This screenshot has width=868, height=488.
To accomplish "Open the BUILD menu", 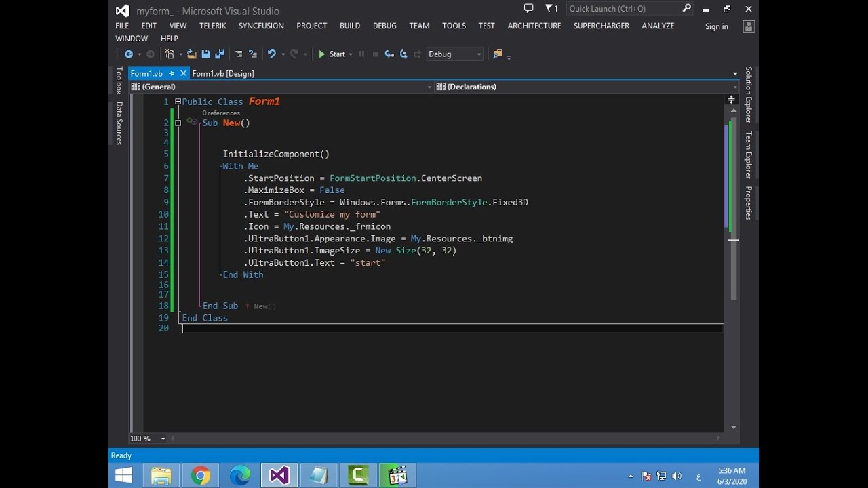I will 350,26.
